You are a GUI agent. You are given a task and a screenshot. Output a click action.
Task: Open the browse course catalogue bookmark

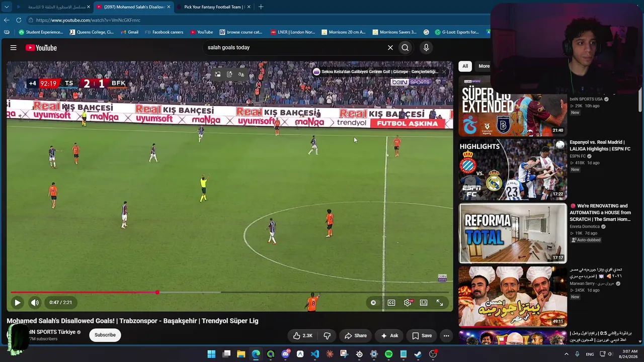tap(241, 32)
